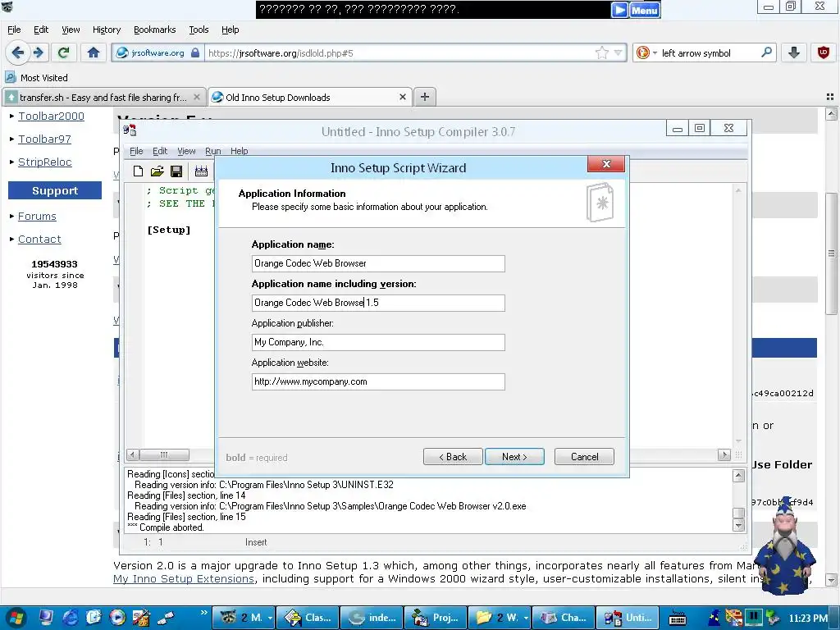
Task: Click the Open file icon in the Inno Setup toolbar
Action: pos(157,171)
